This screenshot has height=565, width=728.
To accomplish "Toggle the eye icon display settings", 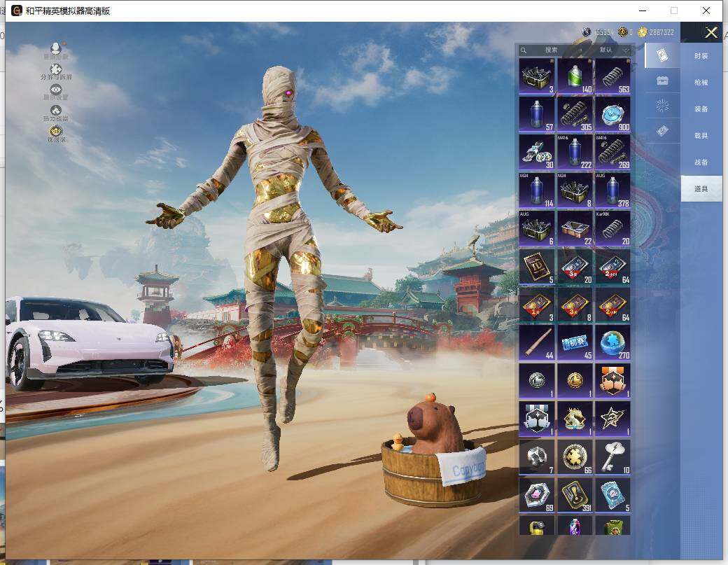I will [56, 90].
